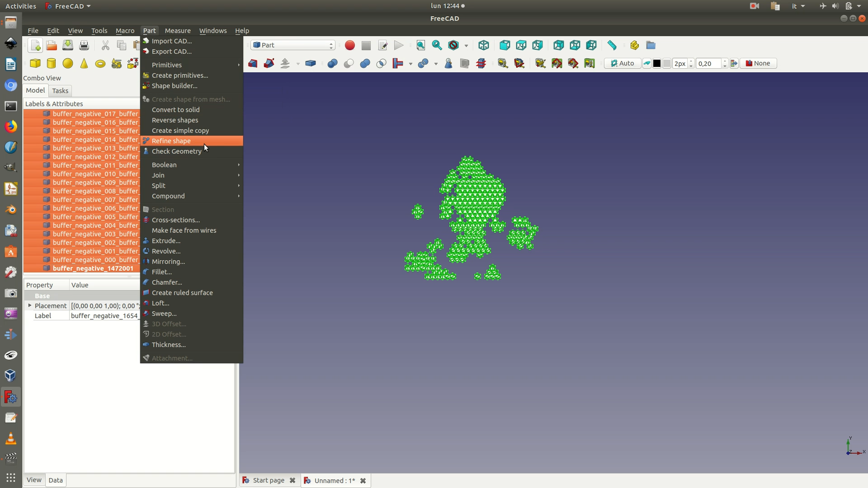Open the draw style dropdown arrow

tap(466, 46)
